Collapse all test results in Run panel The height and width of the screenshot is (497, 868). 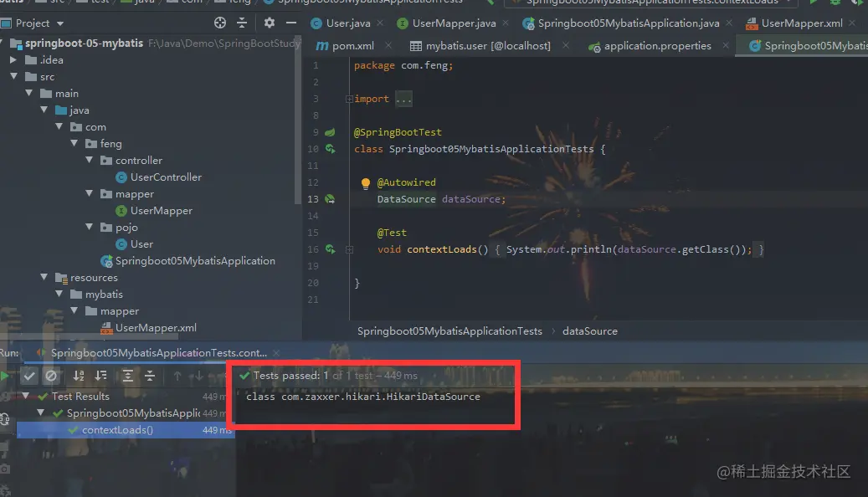[150, 376]
